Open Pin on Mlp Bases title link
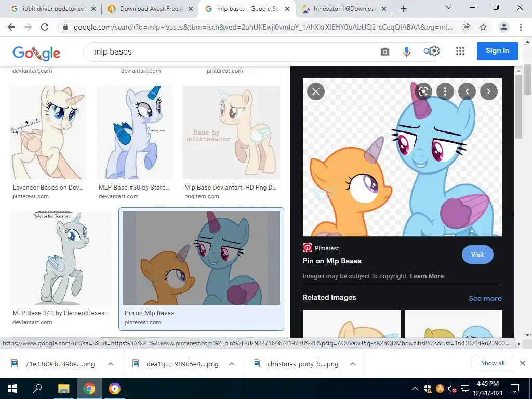This screenshot has height=399, width=532. coord(332,261)
